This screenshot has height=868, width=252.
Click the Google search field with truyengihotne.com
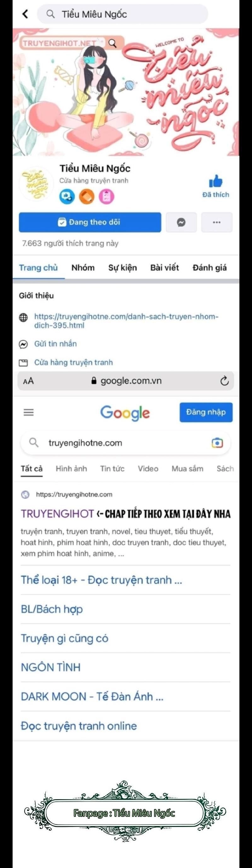[x=125, y=443]
